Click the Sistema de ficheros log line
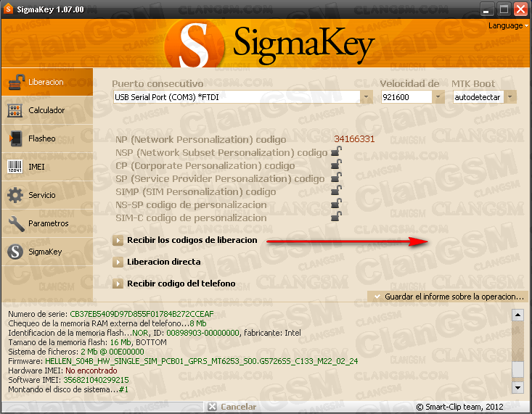This screenshot has width=532, height=414. (76, 352)
